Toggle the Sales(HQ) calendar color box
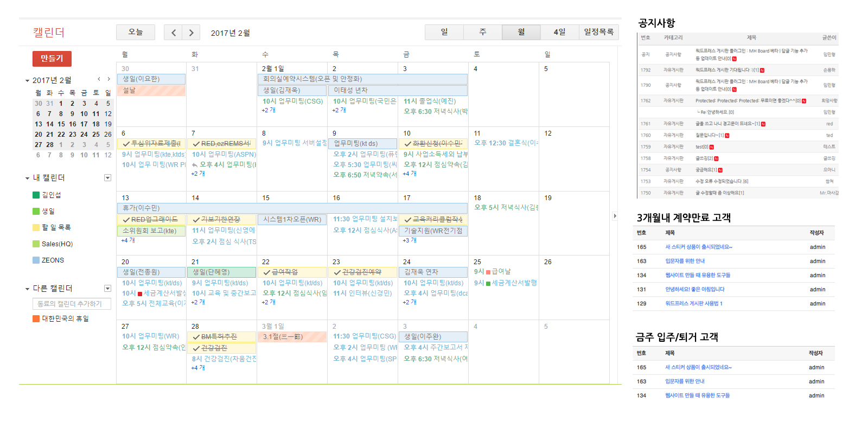The width and height of the screenshot is (868, 434). [x=36, y=244]
